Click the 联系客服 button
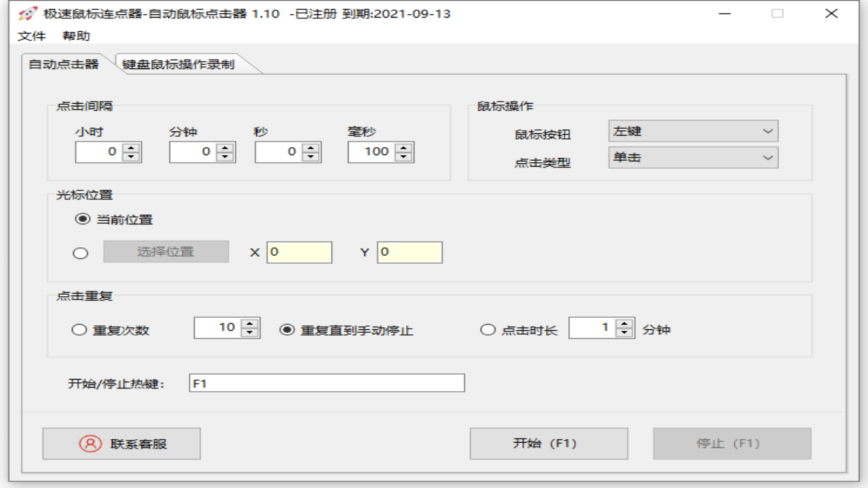The image size is (868, 488). click(121, 444)
